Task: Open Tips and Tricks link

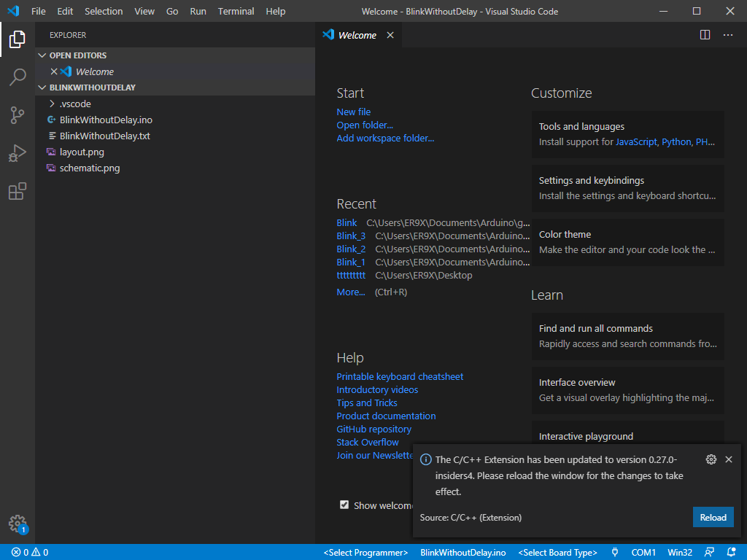Action: 367,402
